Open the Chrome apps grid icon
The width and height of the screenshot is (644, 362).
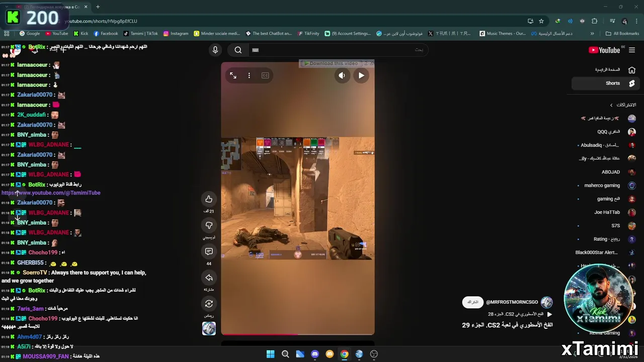7,34
